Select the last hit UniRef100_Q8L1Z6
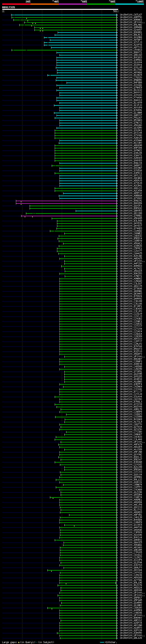 click(x=131, y=638)
